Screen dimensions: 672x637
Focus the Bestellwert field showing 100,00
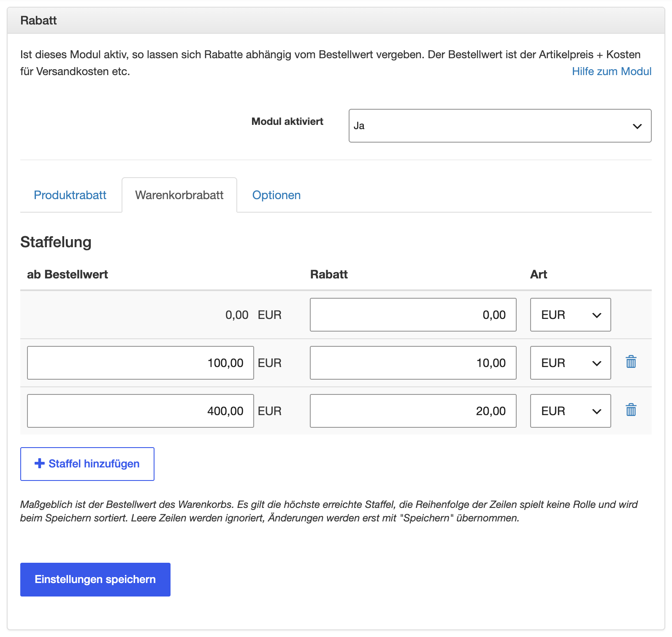pos(141,363)
